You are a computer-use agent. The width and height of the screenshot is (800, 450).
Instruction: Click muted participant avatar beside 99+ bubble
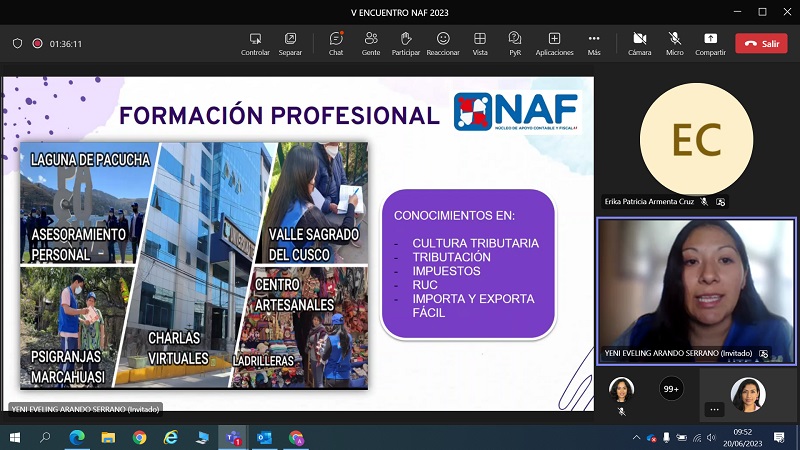pyautogui.click(x=621, y=389)
